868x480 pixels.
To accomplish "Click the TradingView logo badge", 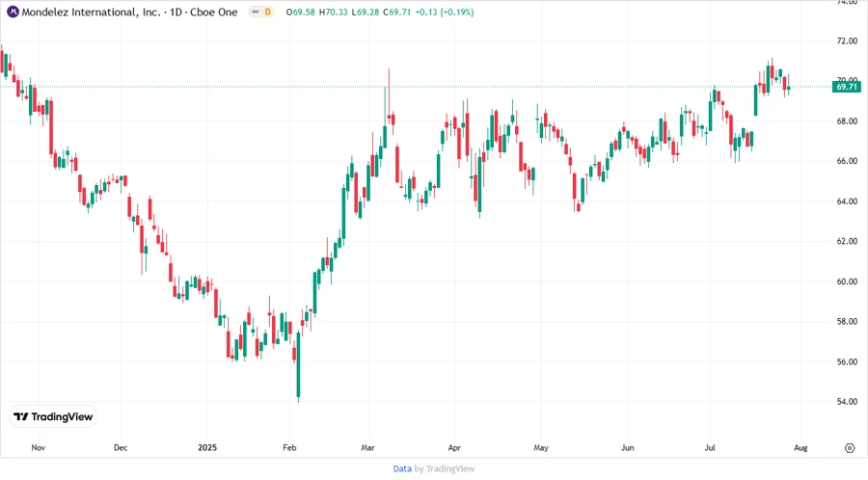I will 53,416.
